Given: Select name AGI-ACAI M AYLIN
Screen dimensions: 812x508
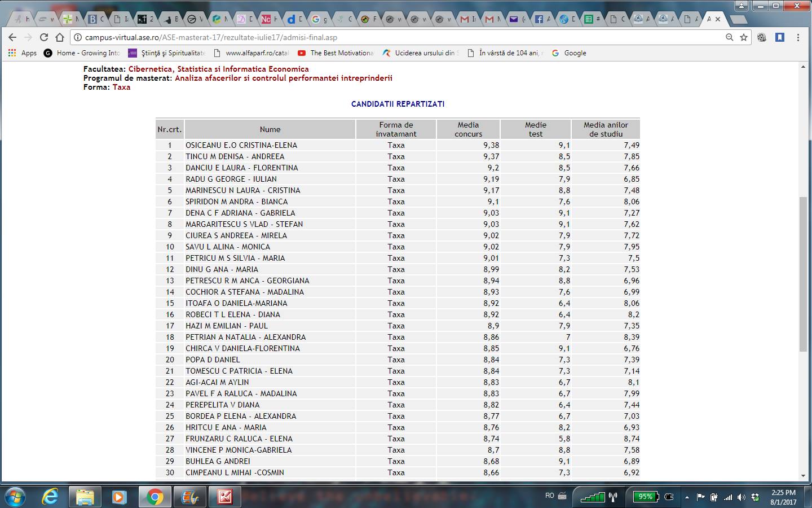Looking at the screenshot, I should (217, 382).
